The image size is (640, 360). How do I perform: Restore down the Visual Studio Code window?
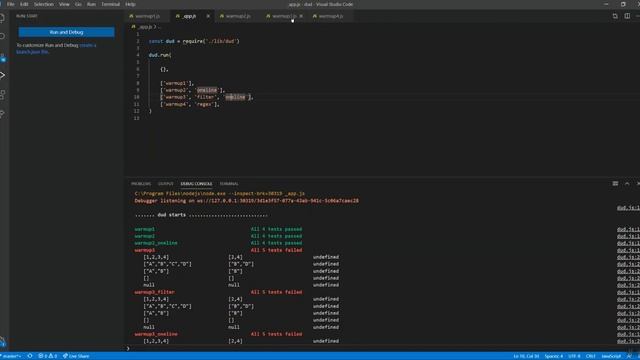coord(623,4)
